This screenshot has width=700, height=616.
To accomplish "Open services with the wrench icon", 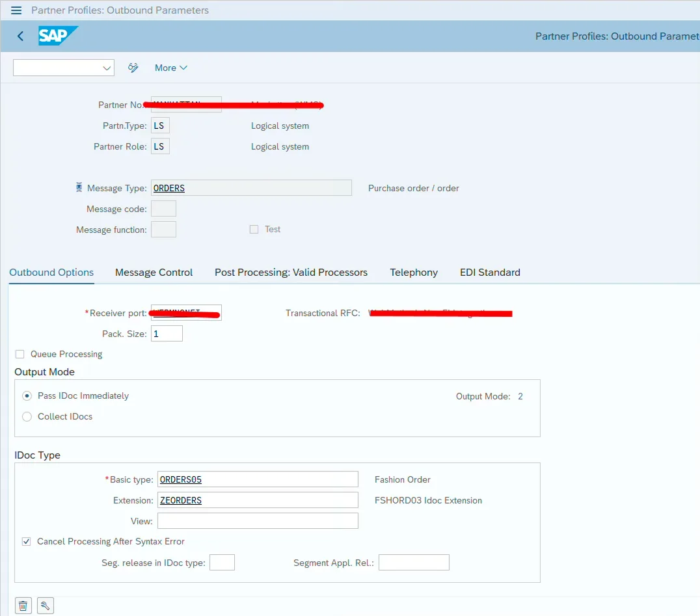I will click(45, 605).
